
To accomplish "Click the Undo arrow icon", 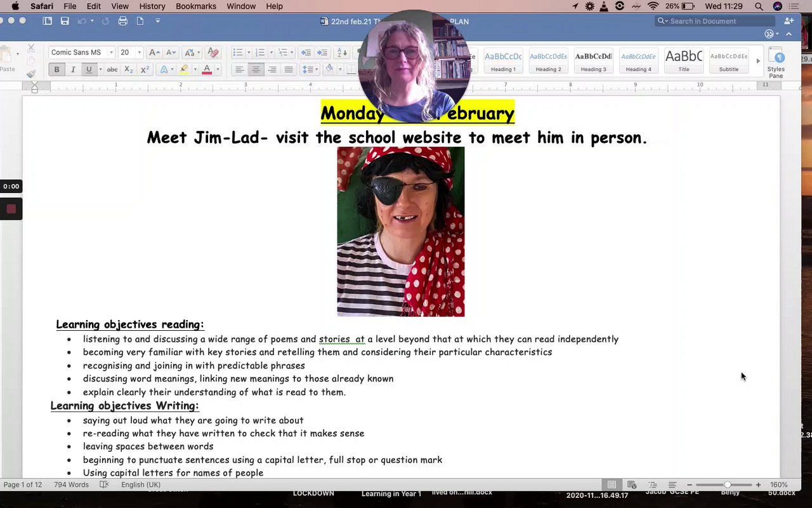I will point(82,21).
